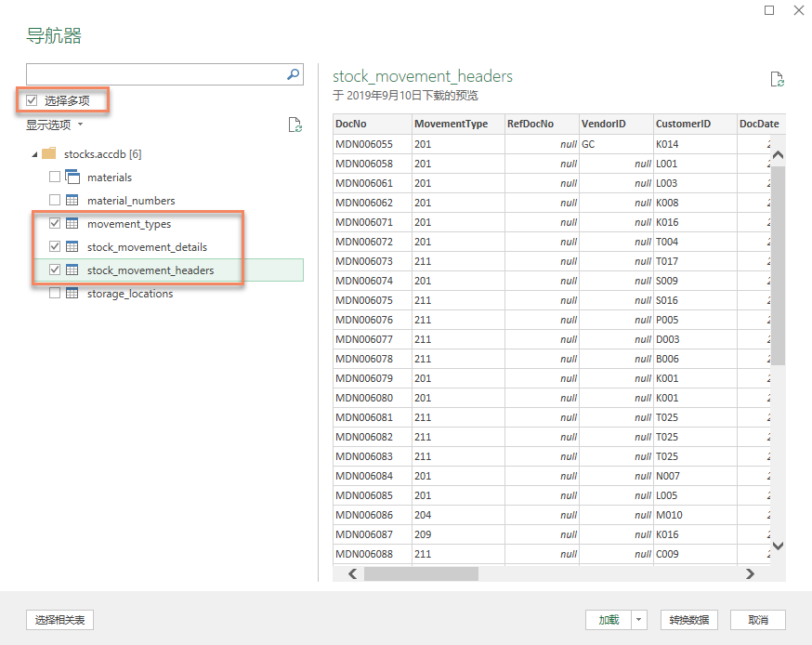The image size is (812, 645).
Task: Click the material_numbers table icon
Action: [x=72, y=200]
